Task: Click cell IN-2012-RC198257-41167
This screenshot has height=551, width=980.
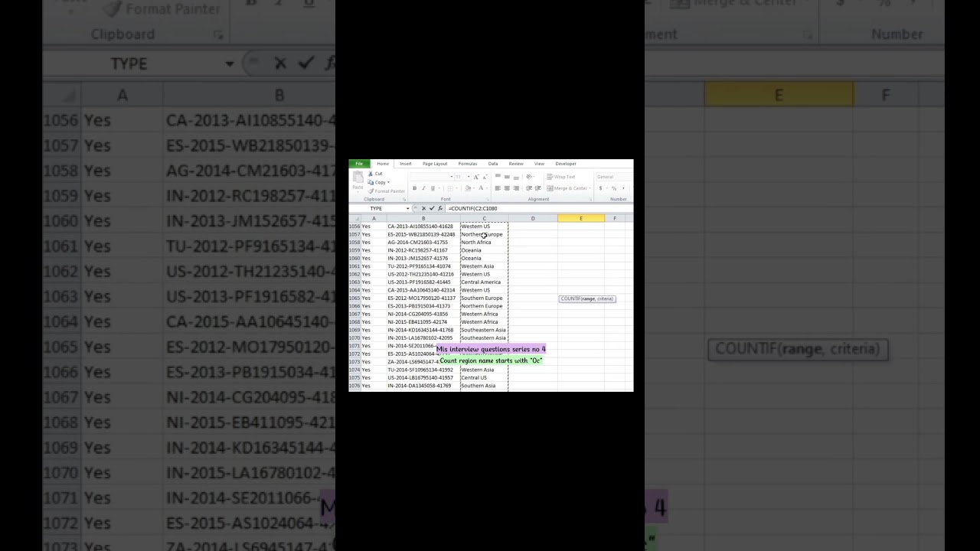Action: tap(423, 250)
